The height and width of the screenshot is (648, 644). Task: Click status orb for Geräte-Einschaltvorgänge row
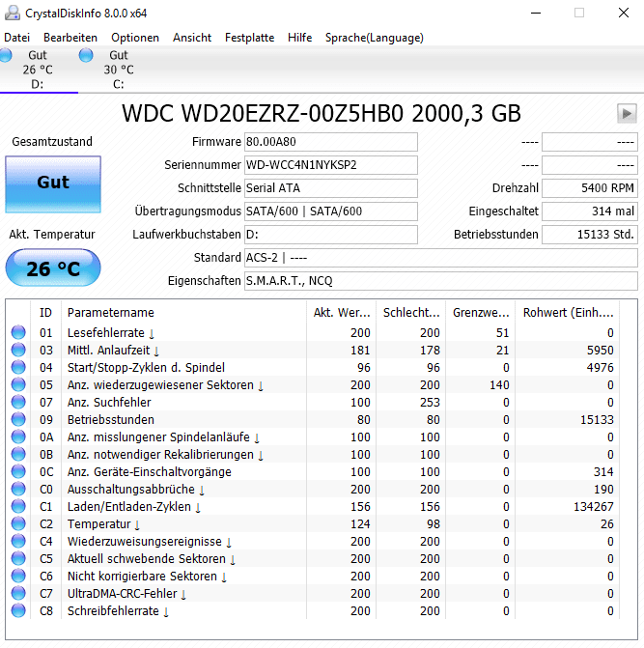pos(18,471)
